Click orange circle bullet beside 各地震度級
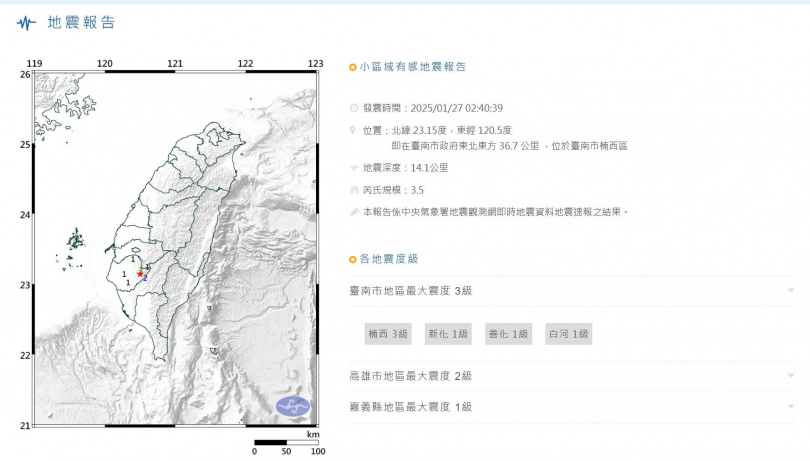 tap(353, 259)
